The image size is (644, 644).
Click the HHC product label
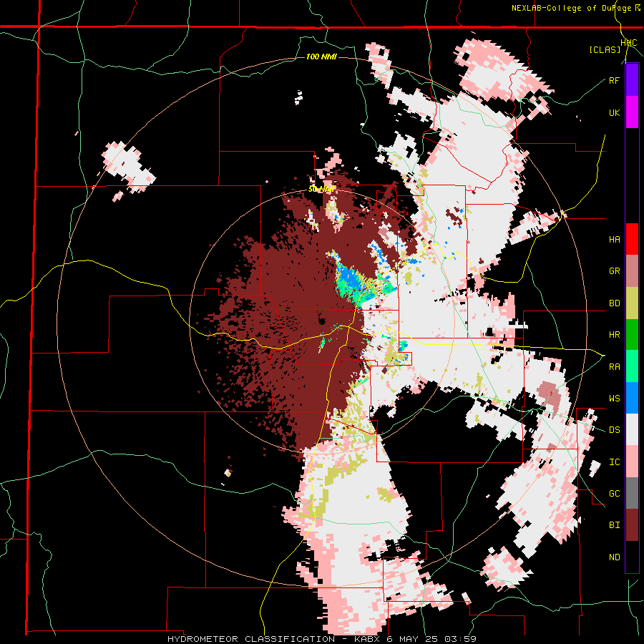(629, 43)
